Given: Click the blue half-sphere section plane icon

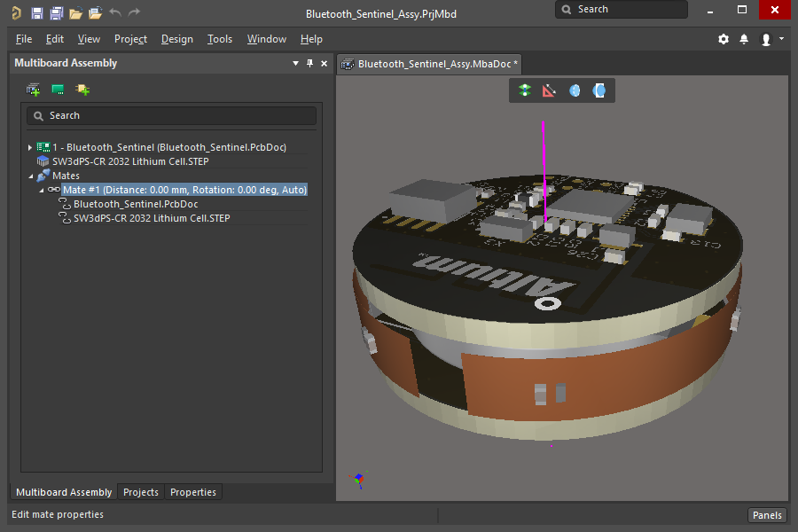Looking at the screenshot, I should pos(599,90).
